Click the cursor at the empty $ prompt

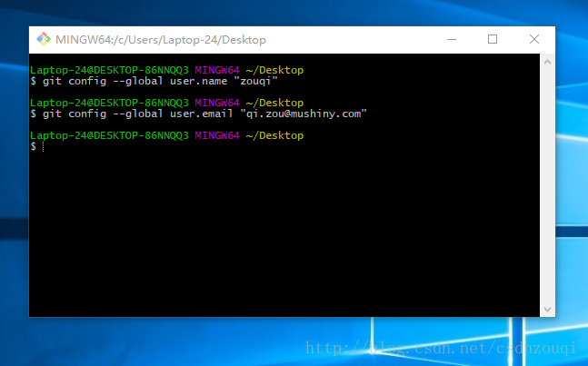click(43, 146)
